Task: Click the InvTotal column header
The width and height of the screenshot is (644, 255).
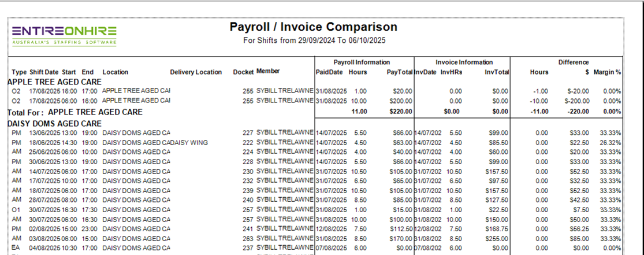Action: coord(496,72)
